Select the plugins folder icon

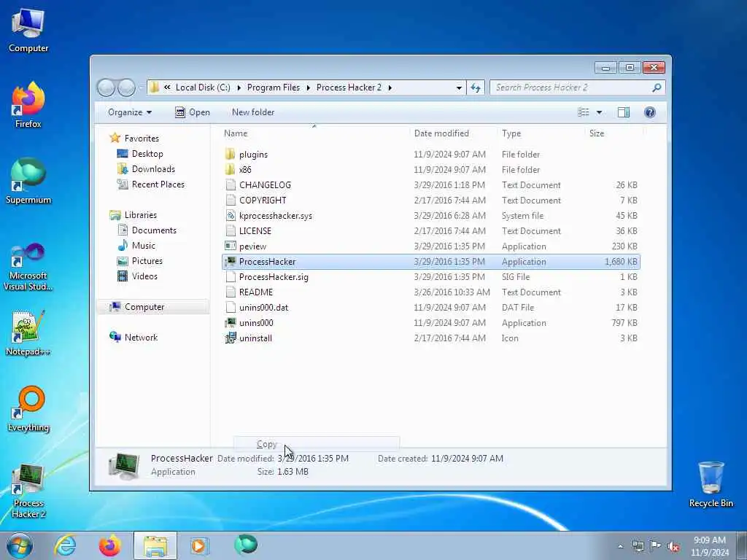pos(231,155)
